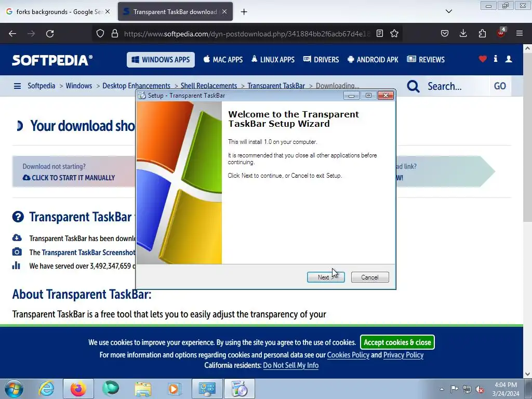The width and height of the screenshot is (532, 399).
Task: Open the Windows Apps section
Action: [x=161, y=60]
